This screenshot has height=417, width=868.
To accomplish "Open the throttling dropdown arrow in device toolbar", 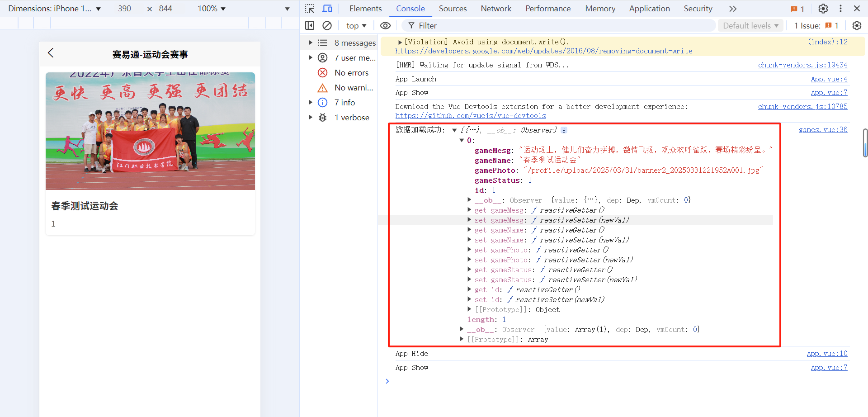I will tap(287, 9).
